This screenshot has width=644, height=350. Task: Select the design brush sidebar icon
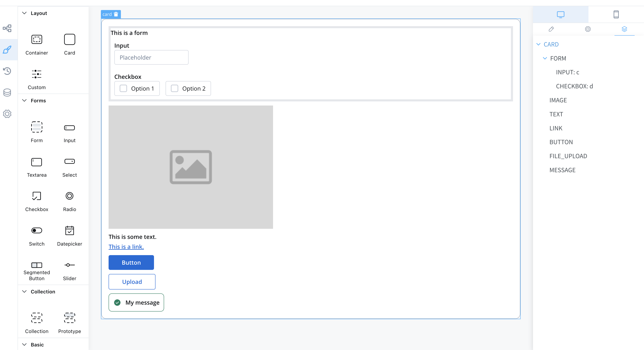coord(7,49)
